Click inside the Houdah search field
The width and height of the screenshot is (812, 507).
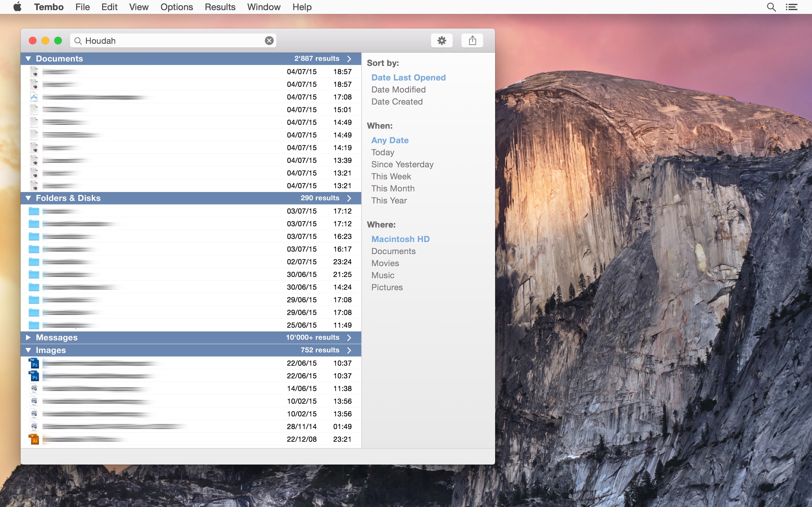(x=168, y=41)
